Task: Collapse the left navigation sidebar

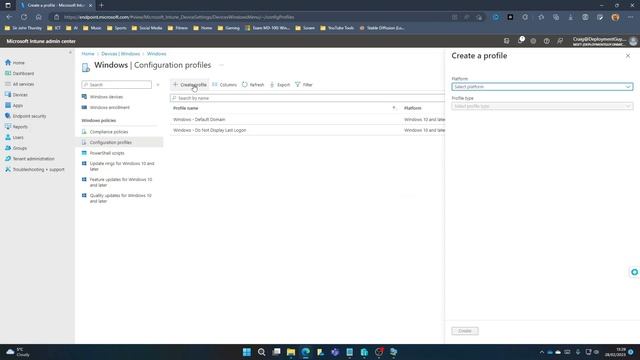Action: click(x=70, y=52)
